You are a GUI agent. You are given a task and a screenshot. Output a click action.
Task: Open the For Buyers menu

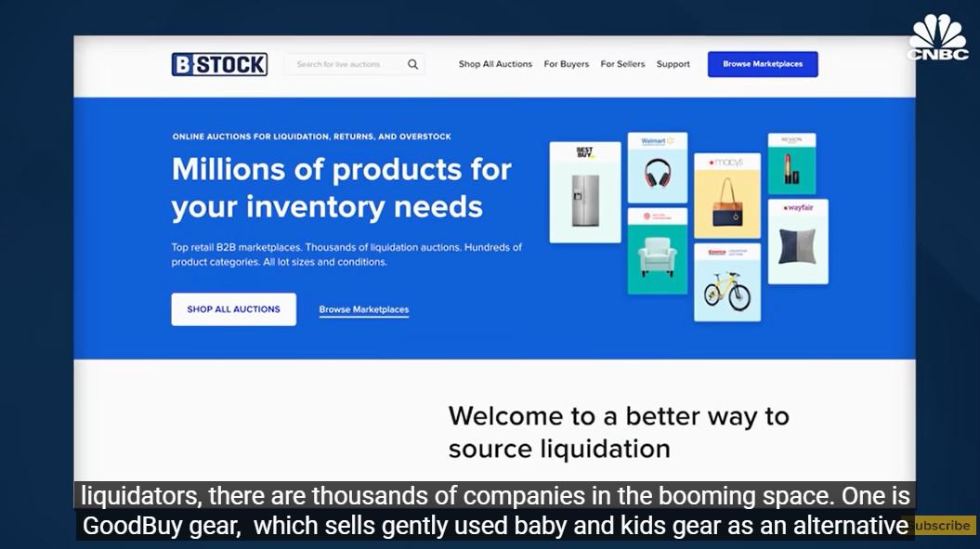pos(567,64)
